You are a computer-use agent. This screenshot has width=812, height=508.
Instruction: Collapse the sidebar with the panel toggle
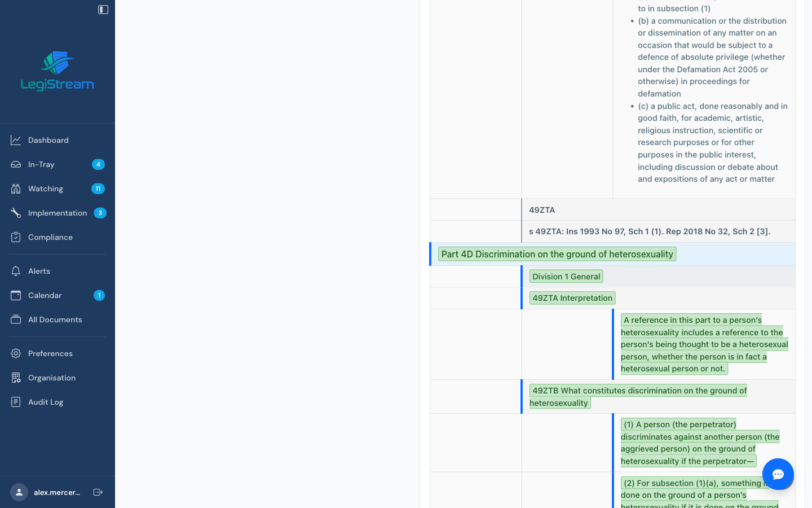tap(103, 9)
